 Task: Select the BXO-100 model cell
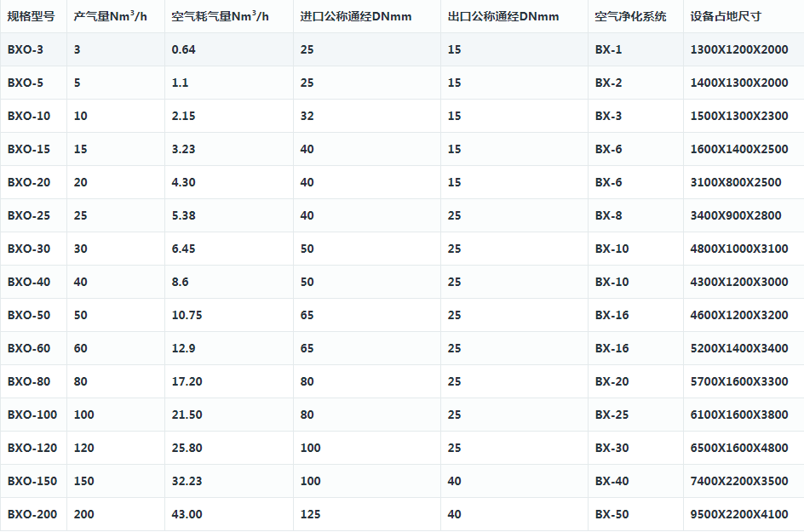[32, 415]
